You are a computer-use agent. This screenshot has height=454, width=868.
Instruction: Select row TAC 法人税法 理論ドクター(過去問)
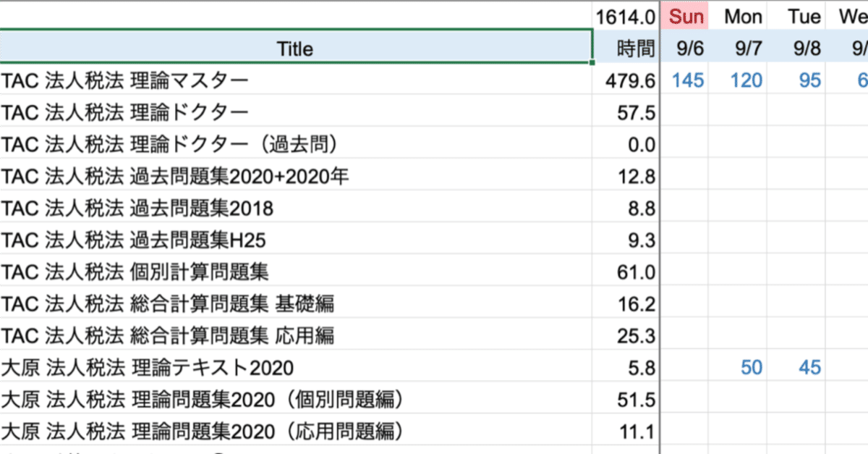point(295,144)
